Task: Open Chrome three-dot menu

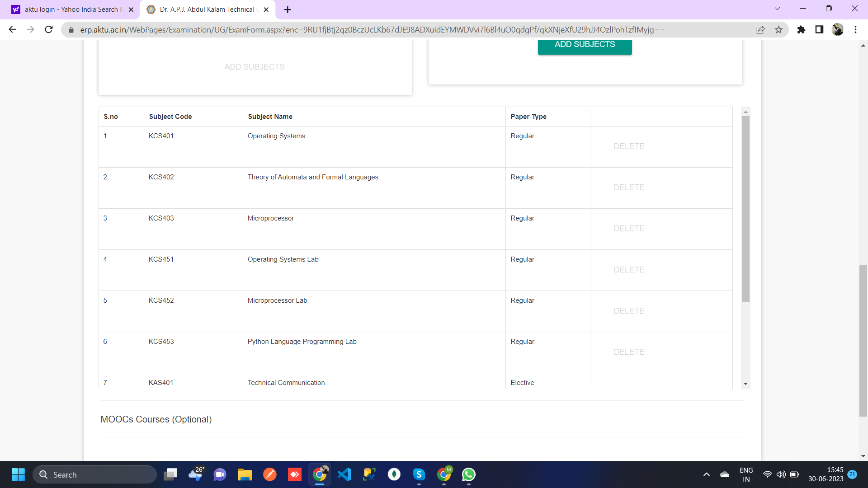Action: pyautogui.click(x=855, y=30)
